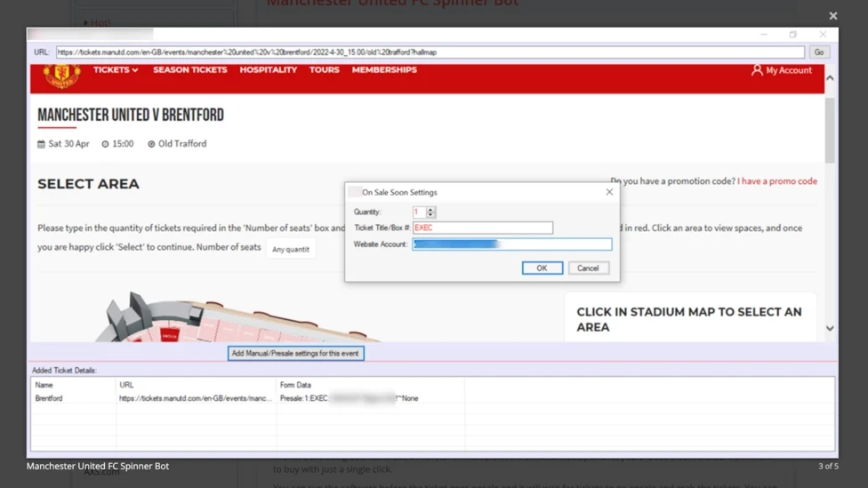Click Add Manual/Presale settings for this event

click(295, 354)
